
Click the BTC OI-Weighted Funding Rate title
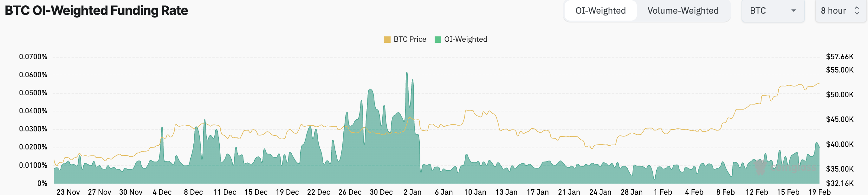[x=96, y=11]
